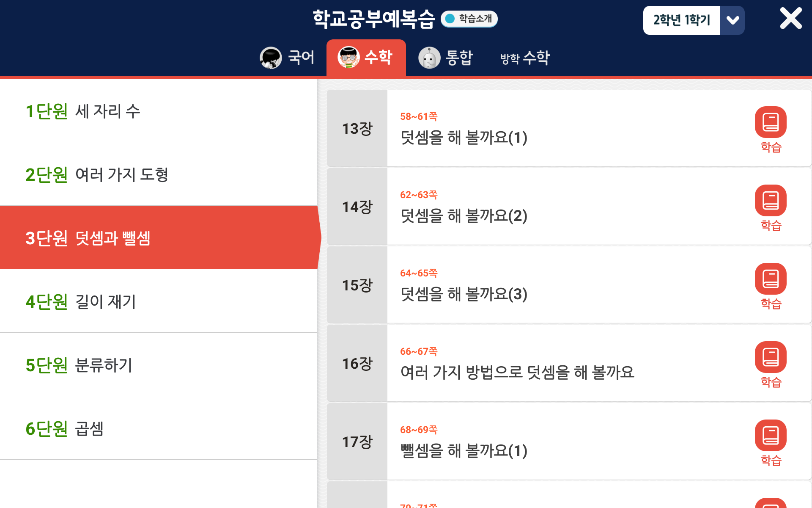Close the 학교공부예복습 screen with X

point(791,19)
